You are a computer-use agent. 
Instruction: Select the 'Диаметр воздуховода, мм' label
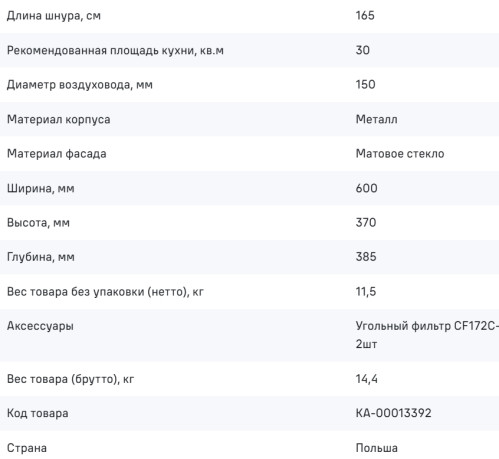tap(80, 85)
